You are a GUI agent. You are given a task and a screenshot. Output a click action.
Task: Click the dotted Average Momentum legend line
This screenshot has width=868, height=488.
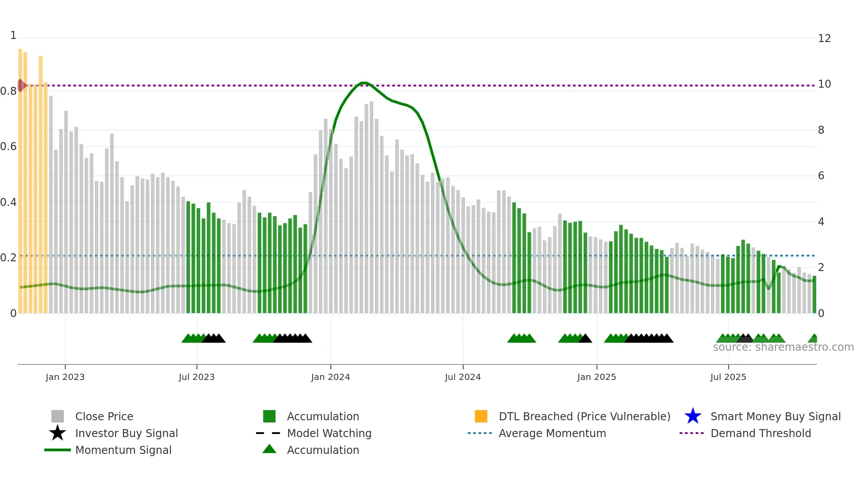click(x=480, y=433)
